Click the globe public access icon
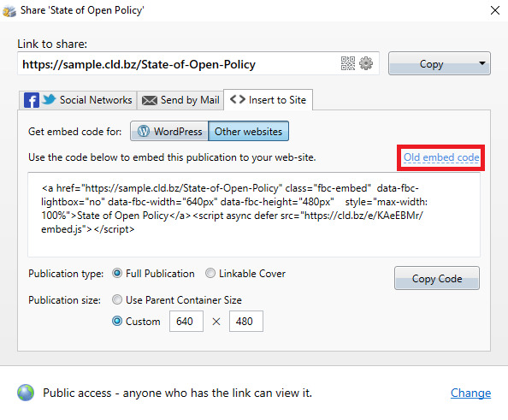 (26, 393)
